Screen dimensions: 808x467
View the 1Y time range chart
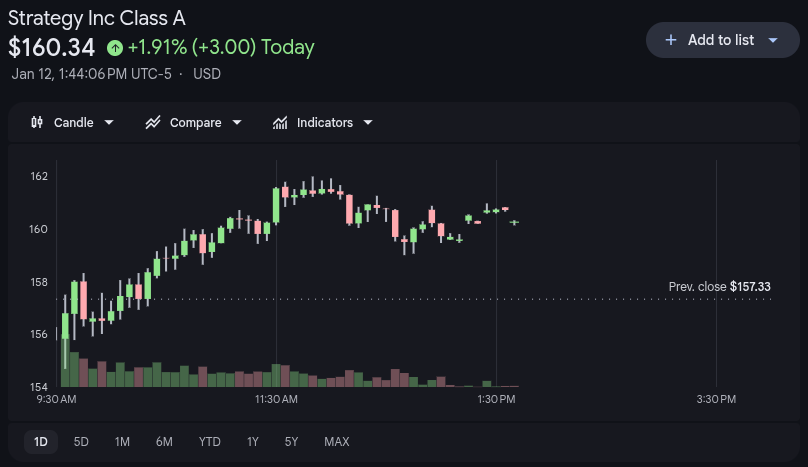(253, 441)
